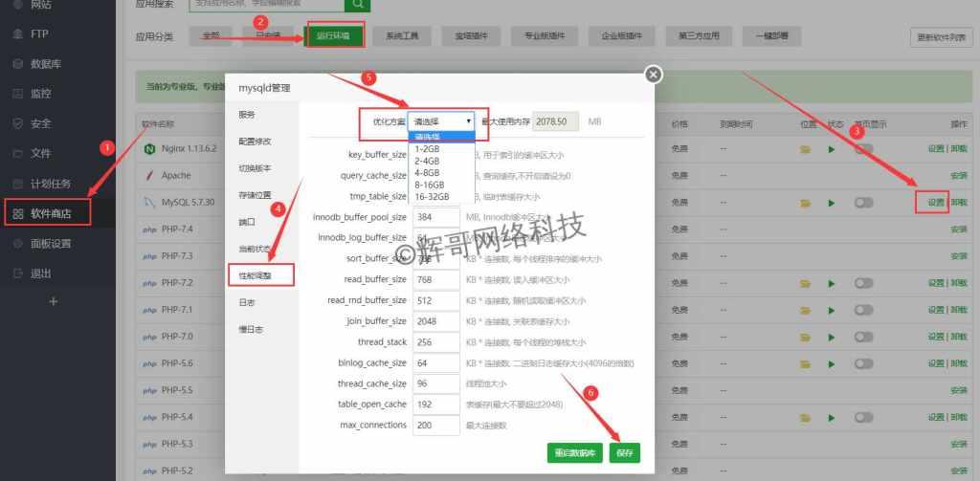Select the 一键部署 category button

771,36
